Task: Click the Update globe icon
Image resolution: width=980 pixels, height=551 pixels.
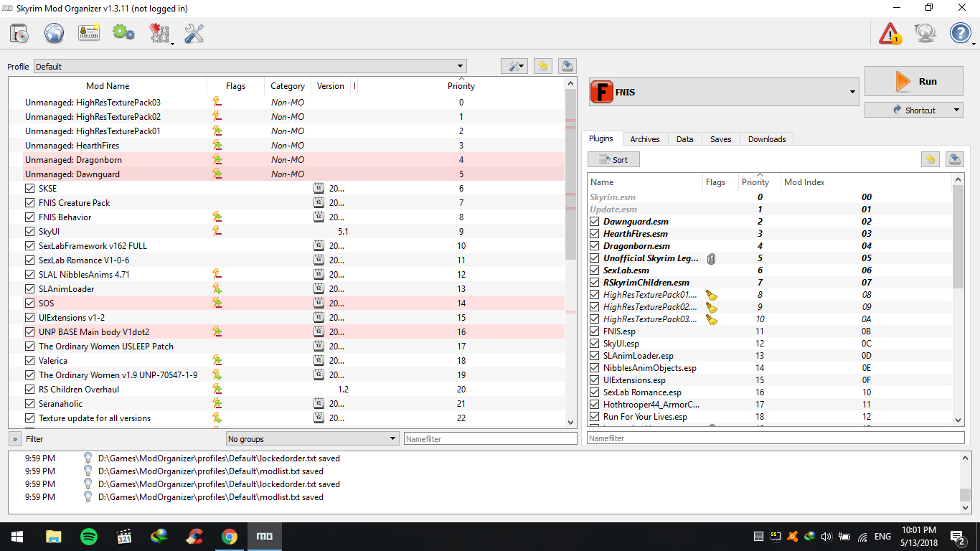Action: point(925,33)
